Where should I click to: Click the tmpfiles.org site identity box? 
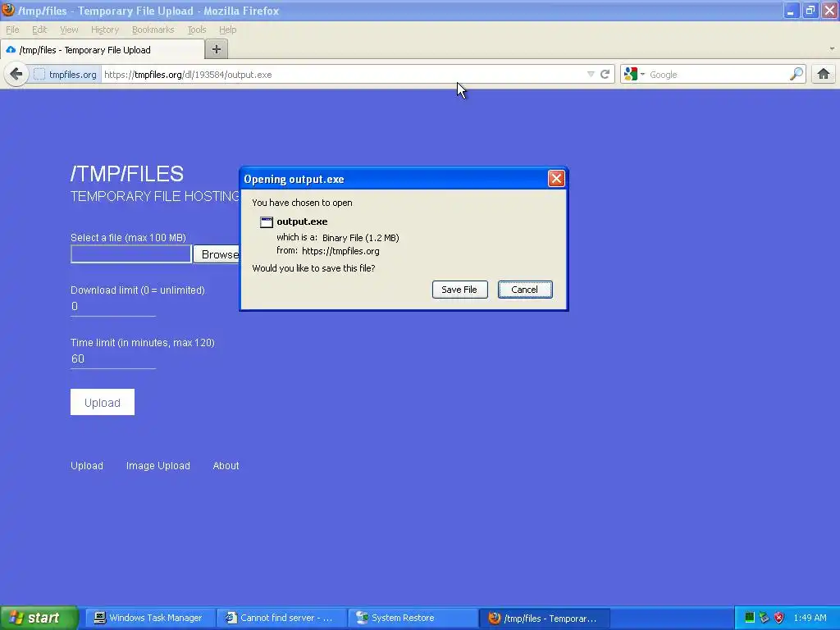click(x=66, y=75)
